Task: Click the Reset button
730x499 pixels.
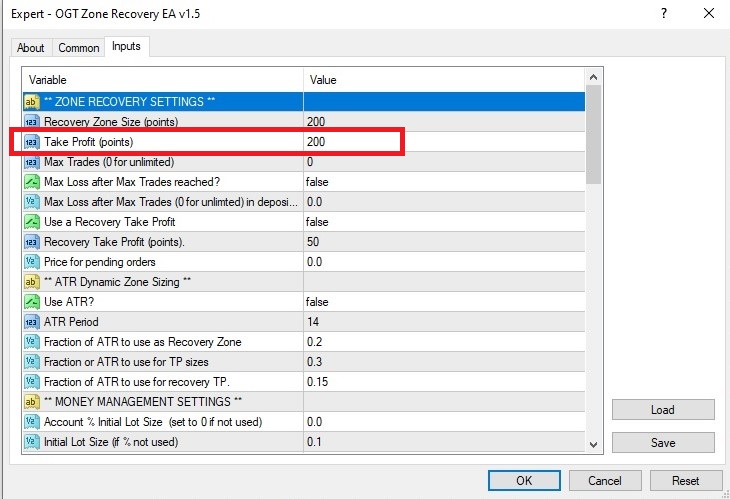Action: 686,480
